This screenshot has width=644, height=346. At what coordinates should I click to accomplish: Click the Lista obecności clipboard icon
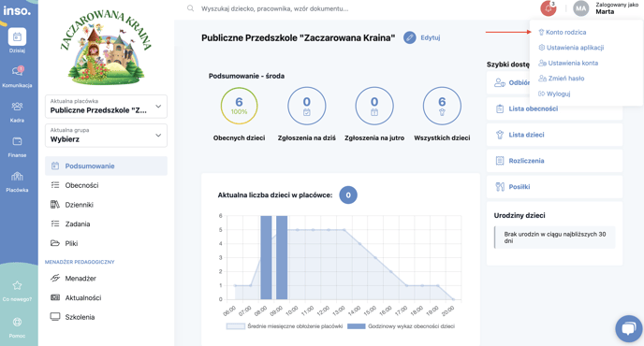tap(500, 108)
